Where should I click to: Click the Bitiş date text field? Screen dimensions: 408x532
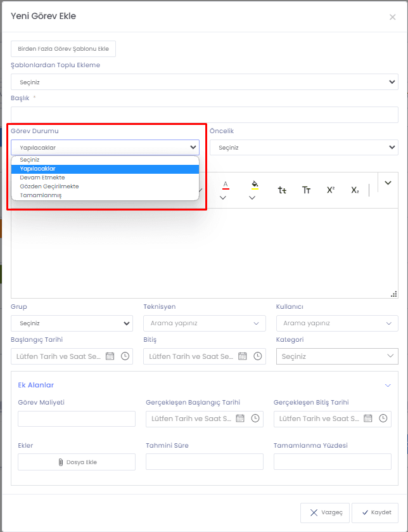point(191,356)
